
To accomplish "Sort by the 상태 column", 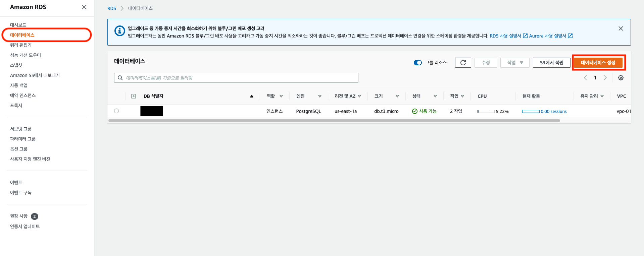I will [x=435, y=96].
